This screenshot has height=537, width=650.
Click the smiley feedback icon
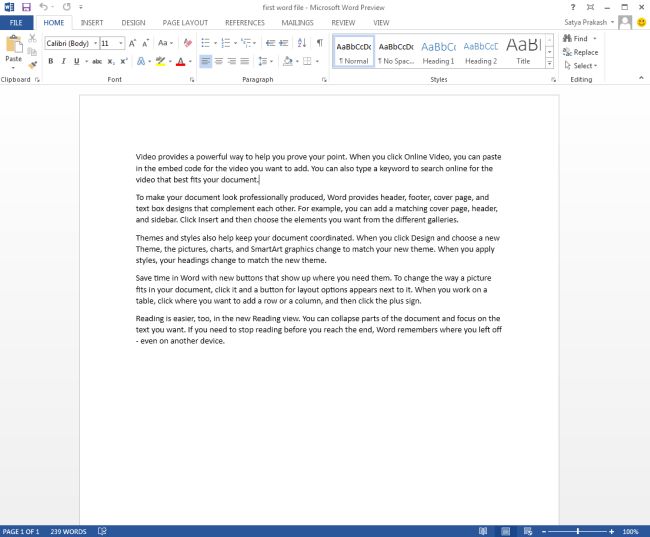click(641, 22)
